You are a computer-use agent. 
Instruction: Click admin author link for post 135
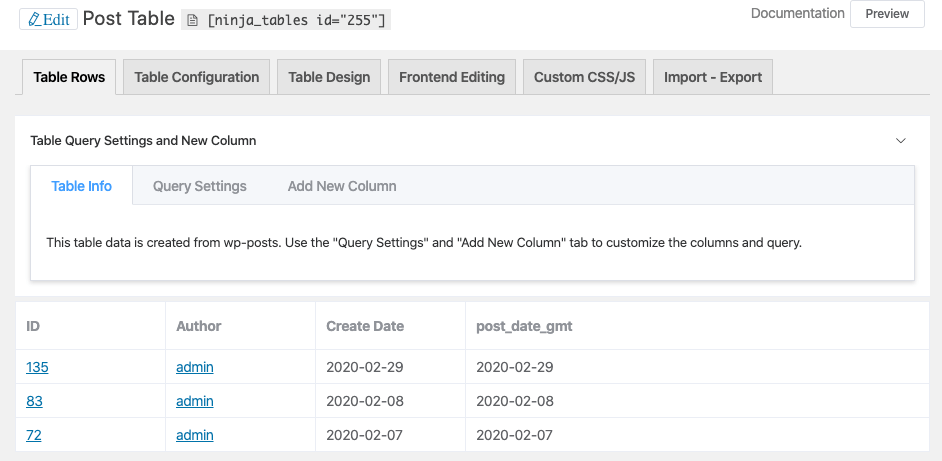[195, 367]
